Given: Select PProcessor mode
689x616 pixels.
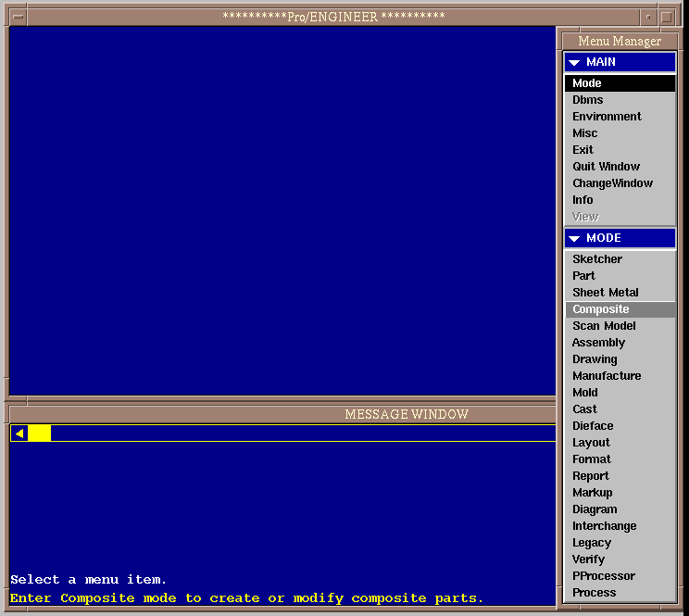Looking at the screenshot, I should (x=620, y=576).
